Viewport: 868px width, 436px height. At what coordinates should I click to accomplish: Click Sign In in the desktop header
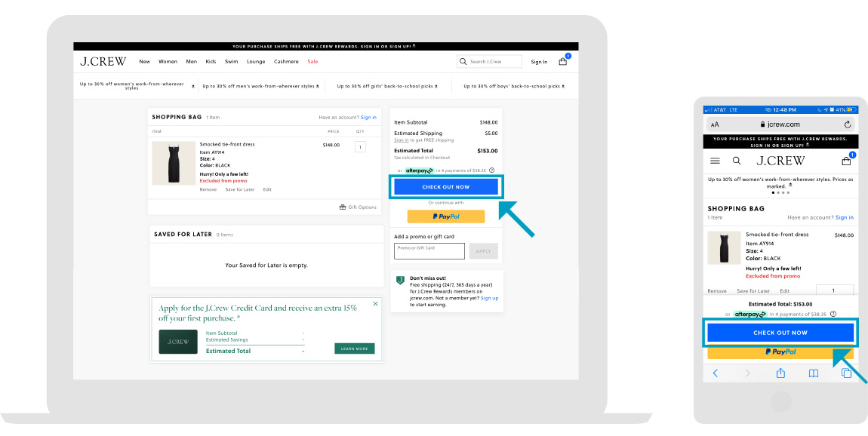pyautogui.click(x=539, y=62)
